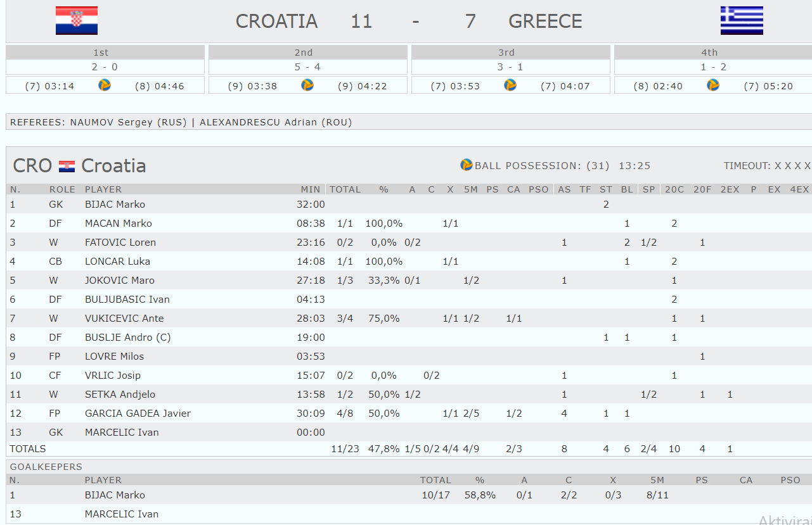
Task: Click the GOALKEEPERS section header
Action: click(46, 467)
